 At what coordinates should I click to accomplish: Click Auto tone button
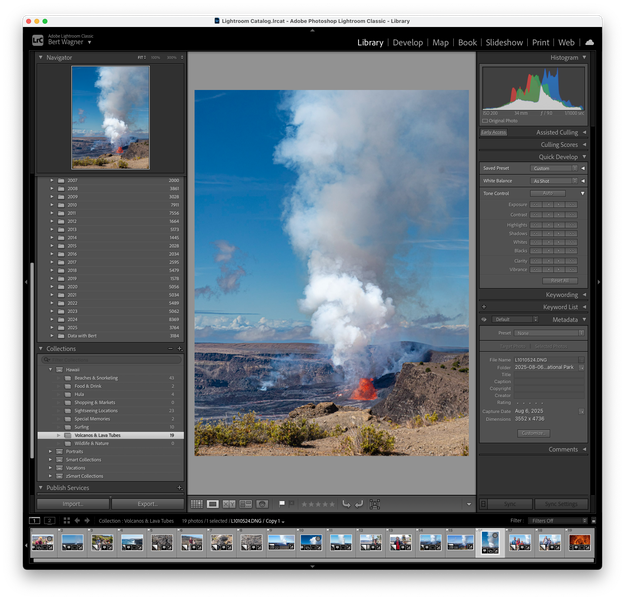tap(548, 193)
